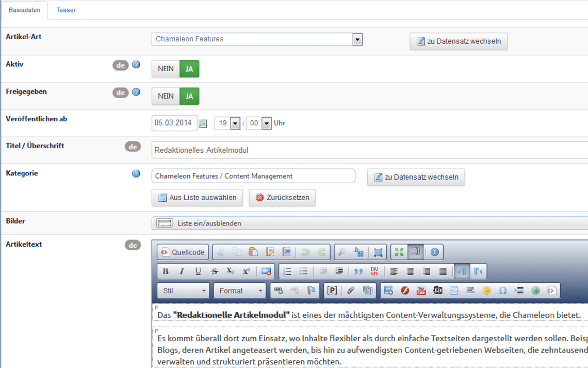Click the Titel / Überschrift input field
The height and width of the screenshot is (368, 588).
coord(370,150)
